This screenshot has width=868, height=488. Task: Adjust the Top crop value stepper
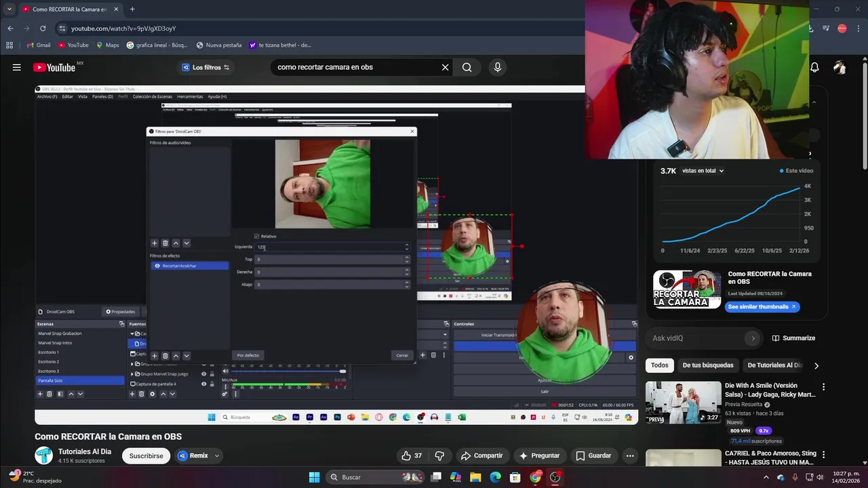click(x=407, y=259)
